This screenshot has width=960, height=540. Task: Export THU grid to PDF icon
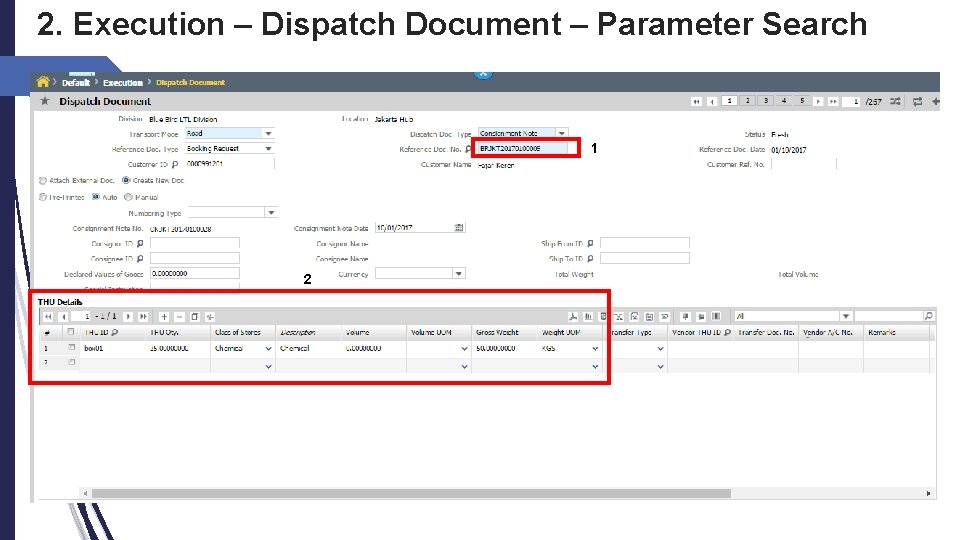573,317
